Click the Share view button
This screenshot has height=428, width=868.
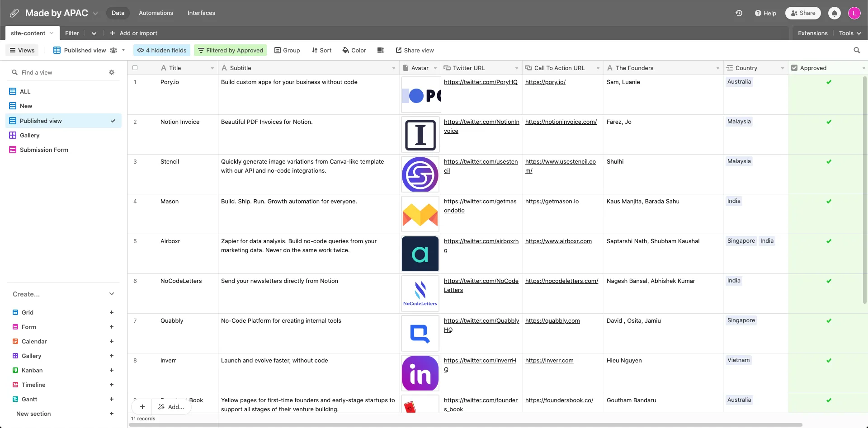point(415,50)
